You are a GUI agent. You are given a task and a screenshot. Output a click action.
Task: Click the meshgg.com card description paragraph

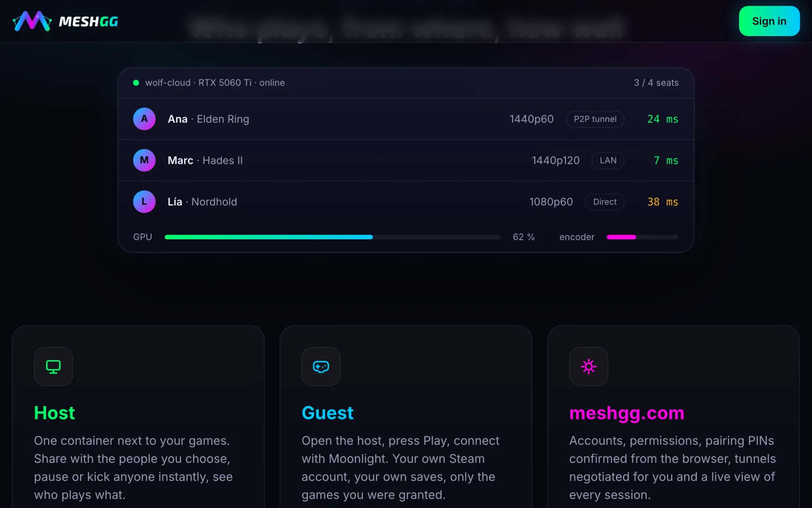[672, 468]
